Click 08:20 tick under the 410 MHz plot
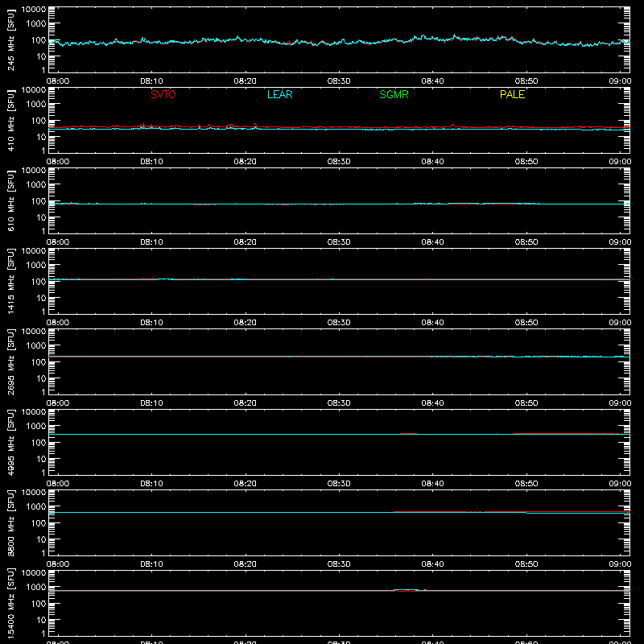Image resolution: width=644 pixels, height=644 pixels. tap(246, 162)
